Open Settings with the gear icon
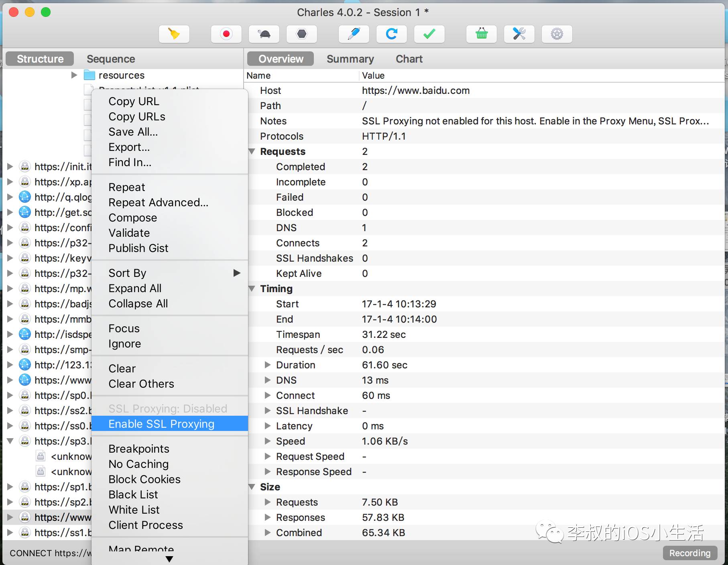728x565 pixels. pyautogui.click(x=557, y=34)
